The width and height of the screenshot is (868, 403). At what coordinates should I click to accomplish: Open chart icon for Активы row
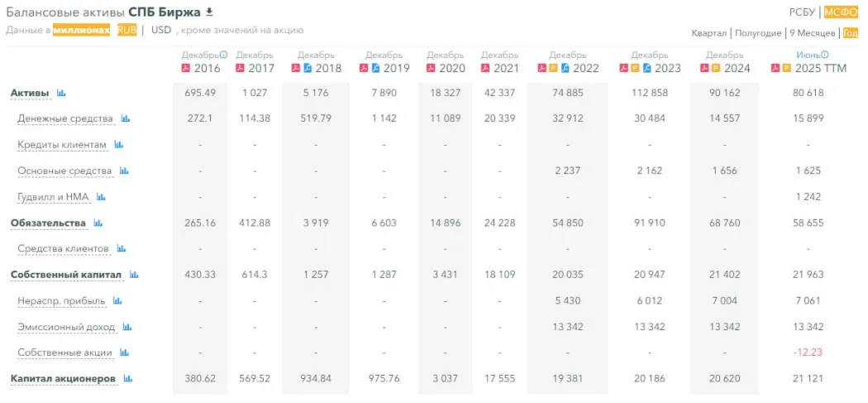[x=61, y=93]
